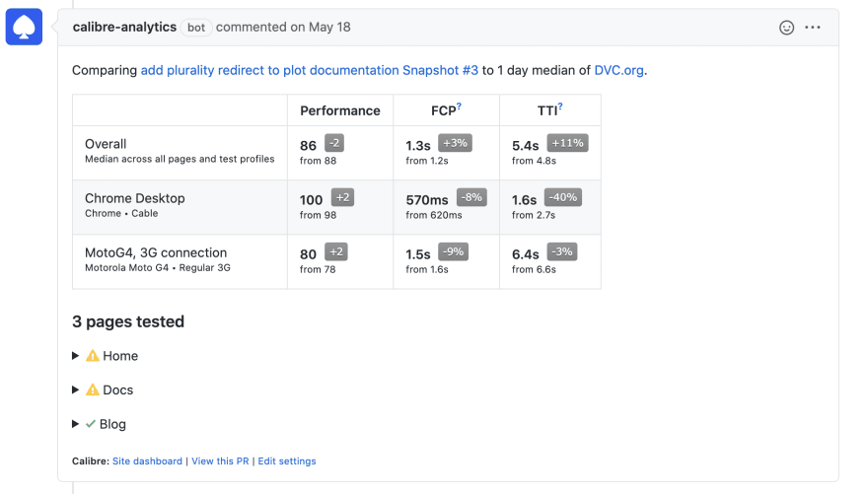Open the calibre-analytics avatar icon
This screenshot has width=868, height=494.
click(x=24, y=27)
